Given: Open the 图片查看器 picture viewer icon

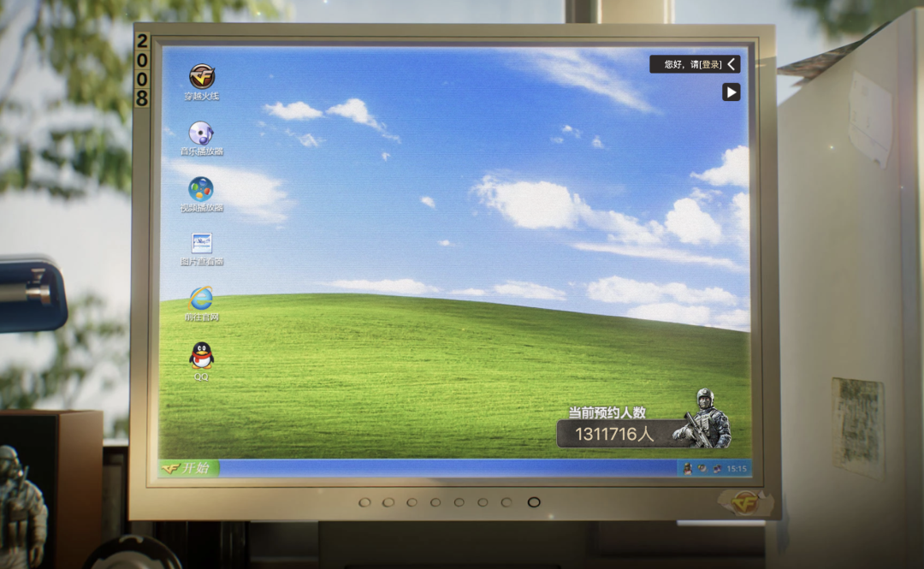Looking at the screenshot, I should 202,249.
